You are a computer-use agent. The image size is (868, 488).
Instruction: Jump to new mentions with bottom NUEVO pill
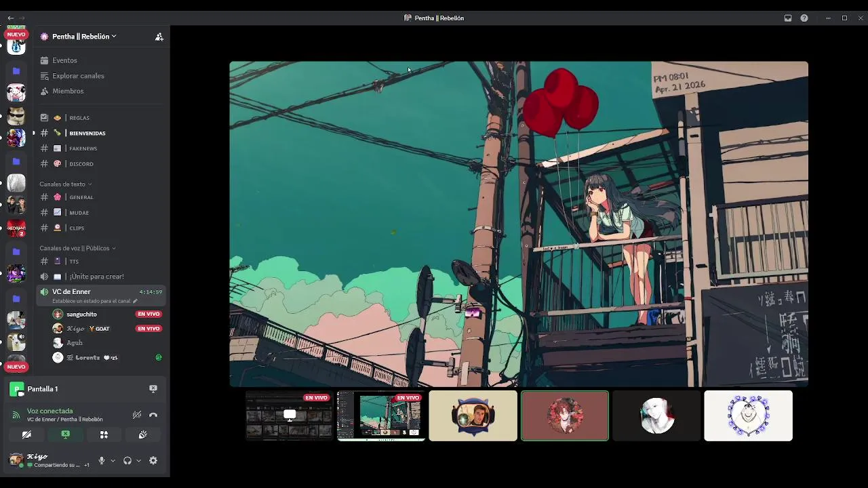16,367
